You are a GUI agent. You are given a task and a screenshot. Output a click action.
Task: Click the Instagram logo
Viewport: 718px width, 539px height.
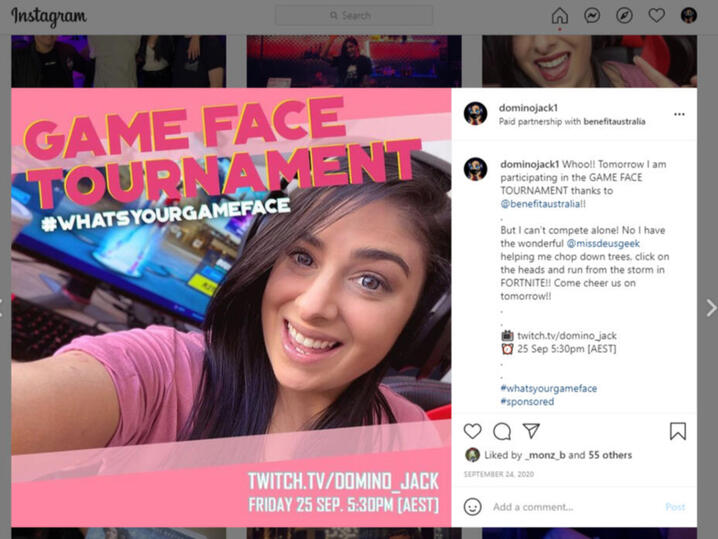(49, 16)
